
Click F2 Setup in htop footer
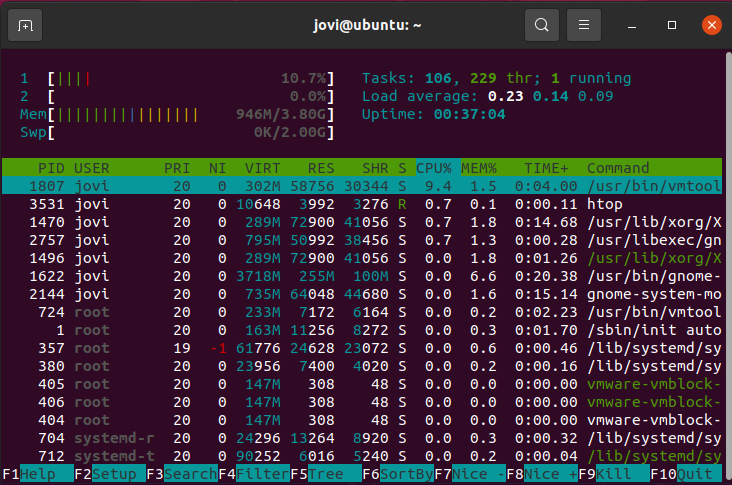pos(110,474)
